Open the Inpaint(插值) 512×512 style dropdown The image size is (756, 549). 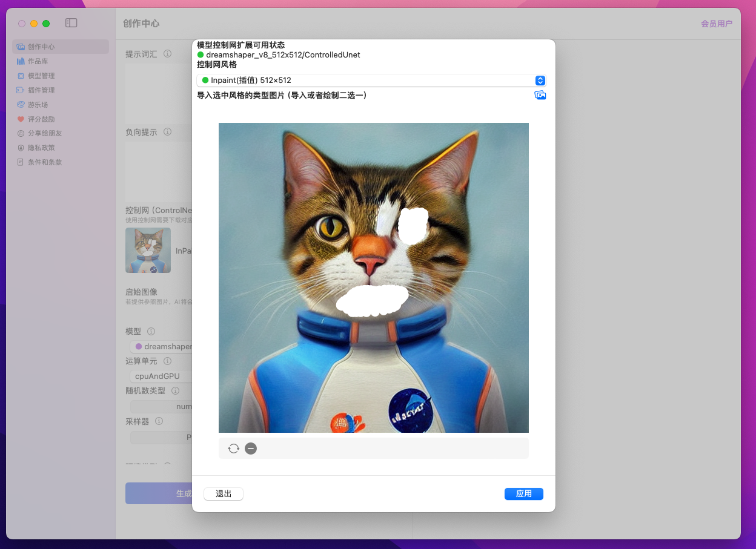pyautogui.click(x=371, y=81)
